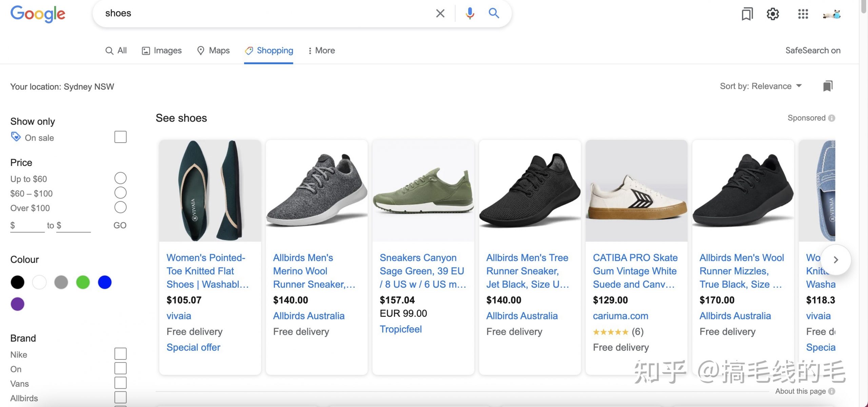Filter by grey colour swatch

[x=61, y=282]
